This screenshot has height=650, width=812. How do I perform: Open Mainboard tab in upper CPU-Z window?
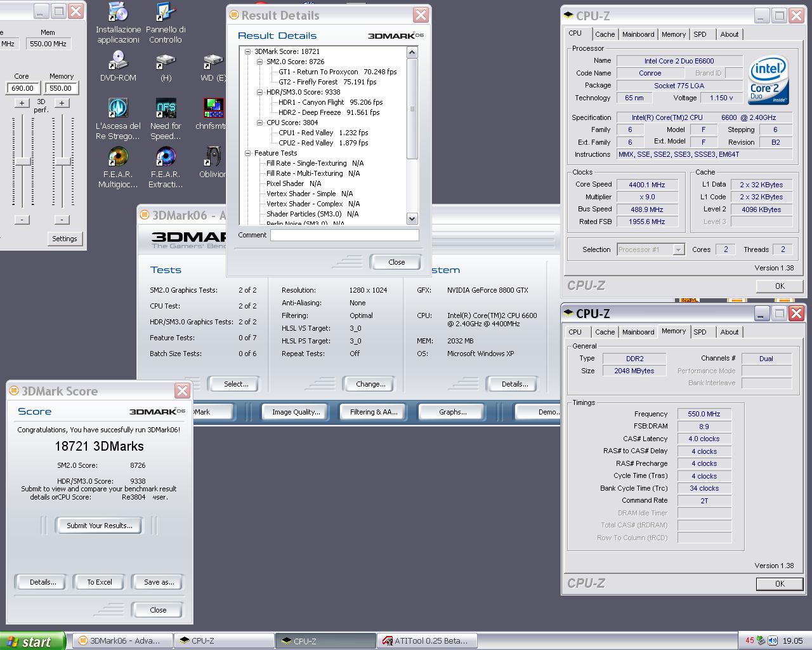(x=638, y=34)
